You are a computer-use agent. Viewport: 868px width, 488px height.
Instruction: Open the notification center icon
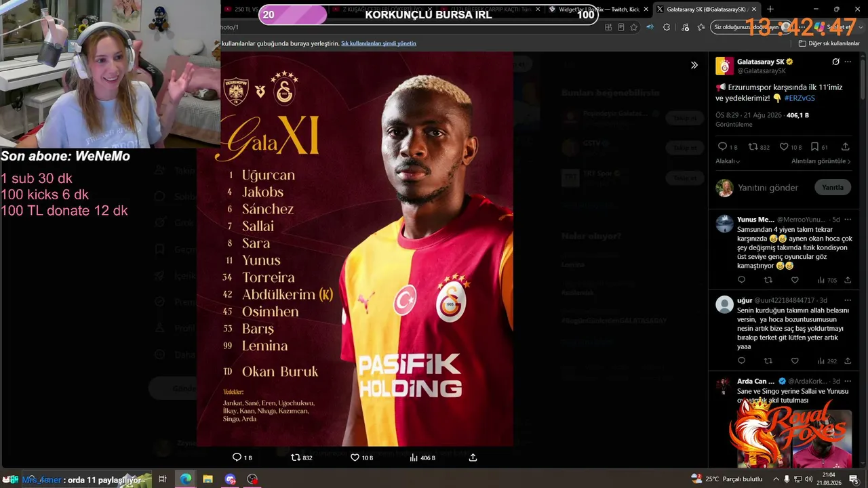tap(854, 479)
